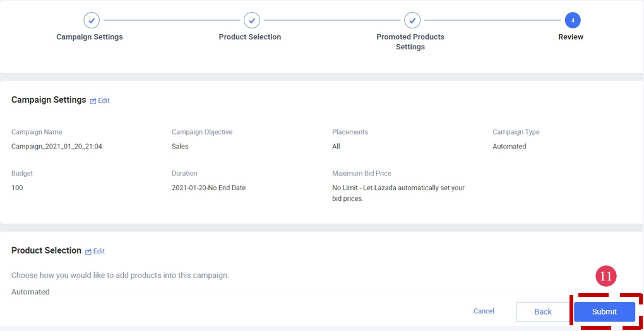This screenshot has width=644, height=331.
Task: Open the Product Selection step label
Action: click(x=250, y=37)
